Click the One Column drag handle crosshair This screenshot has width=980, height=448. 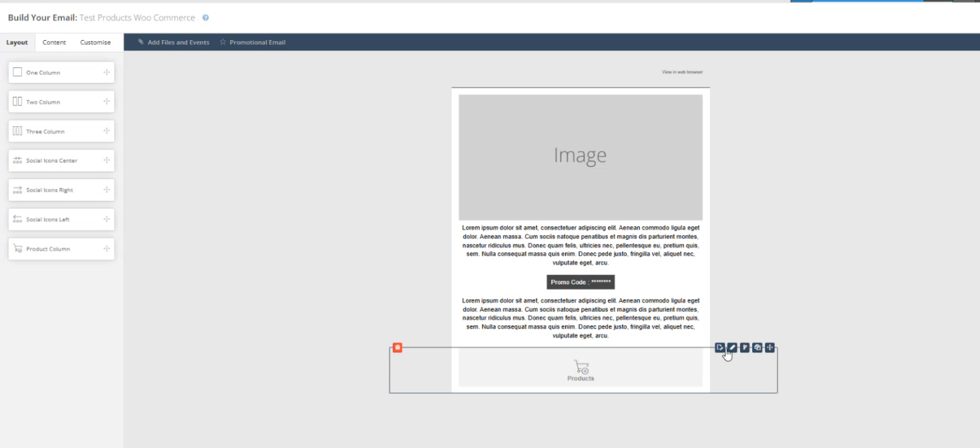click(107, 71)
